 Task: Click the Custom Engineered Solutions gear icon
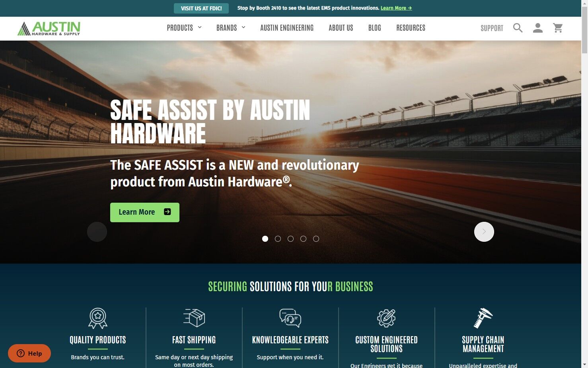[x=386, y=318]
